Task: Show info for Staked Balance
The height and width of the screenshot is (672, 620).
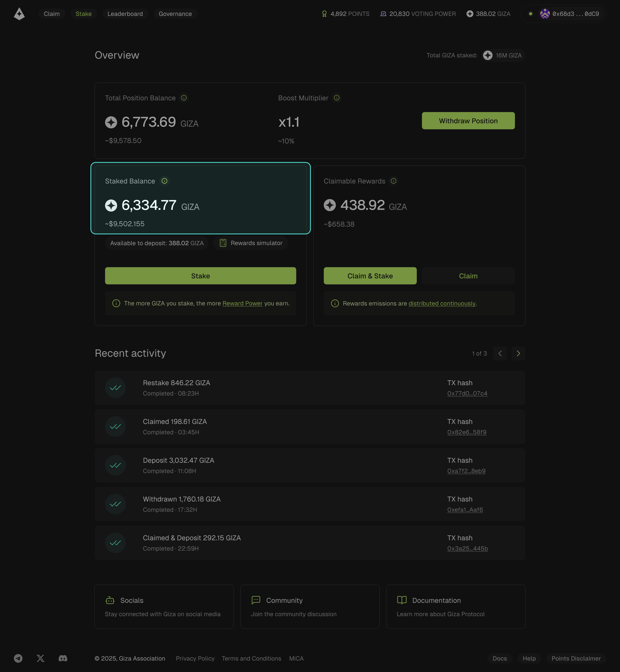Action: pos(164,181)
